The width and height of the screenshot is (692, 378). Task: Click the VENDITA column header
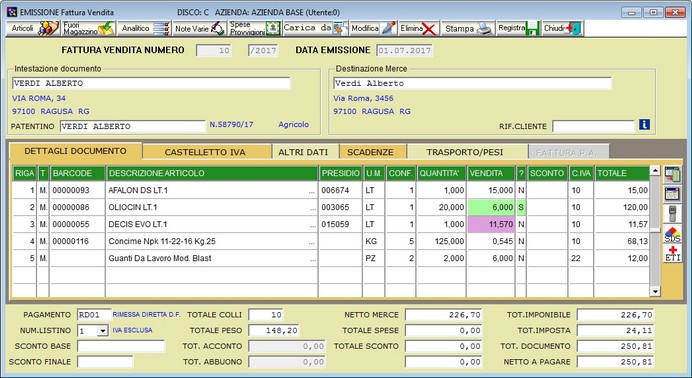tap(491, 173)
